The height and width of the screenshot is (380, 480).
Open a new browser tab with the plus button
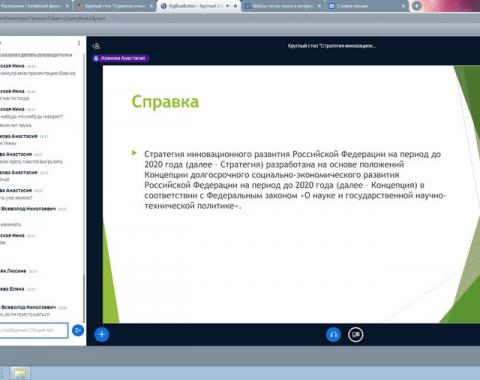point(417,6)
